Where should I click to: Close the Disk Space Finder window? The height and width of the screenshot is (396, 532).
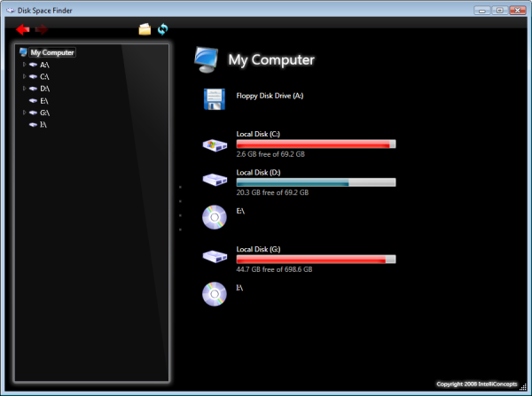click(518, 11)
